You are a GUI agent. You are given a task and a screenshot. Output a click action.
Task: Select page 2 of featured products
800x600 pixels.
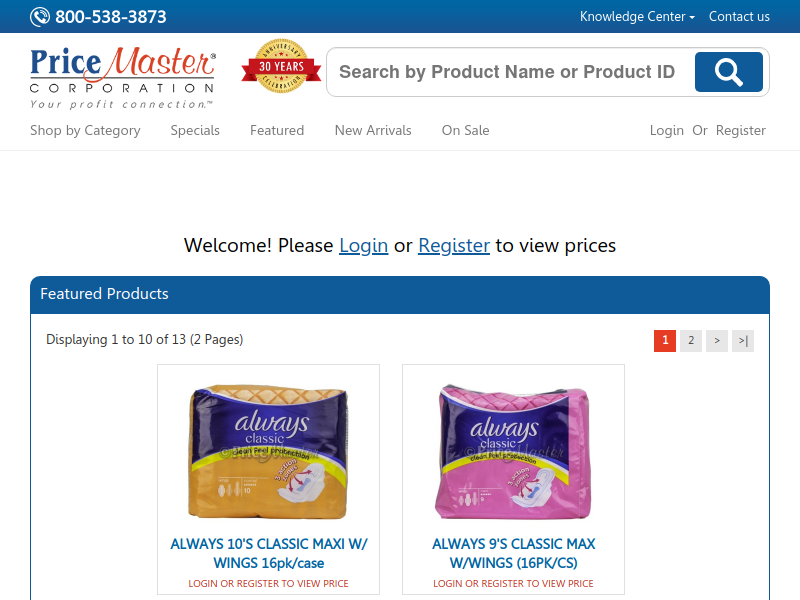point(691,341)
